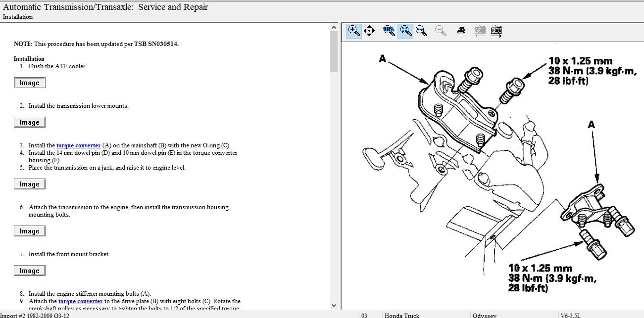This screenshot has height=318, width=644.
Task: Set image zoom to 100% icon
Action: [x=389, y=31]
